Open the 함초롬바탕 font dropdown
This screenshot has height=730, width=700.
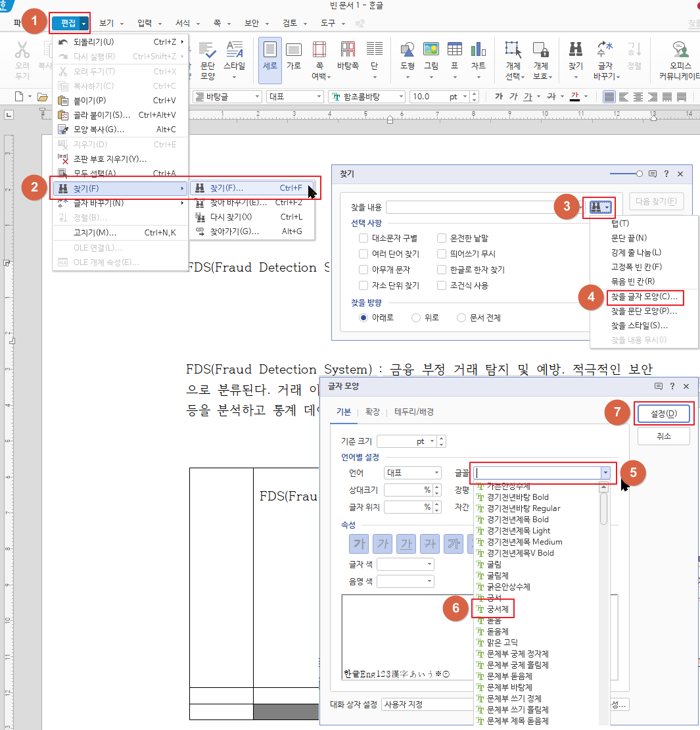pos(401,97)
